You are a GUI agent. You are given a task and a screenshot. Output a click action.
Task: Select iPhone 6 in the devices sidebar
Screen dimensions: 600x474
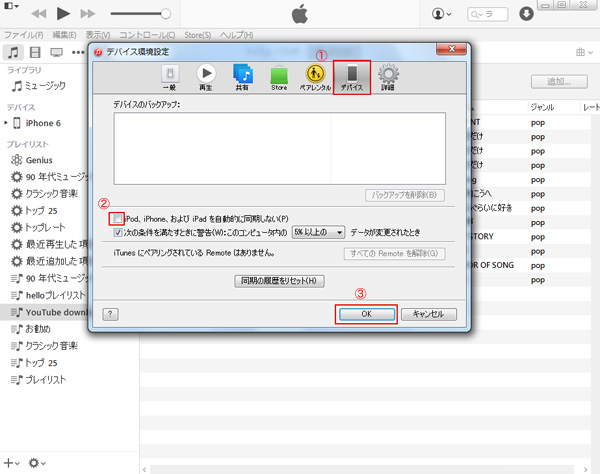pyautogui.click(x=38, y=123)
